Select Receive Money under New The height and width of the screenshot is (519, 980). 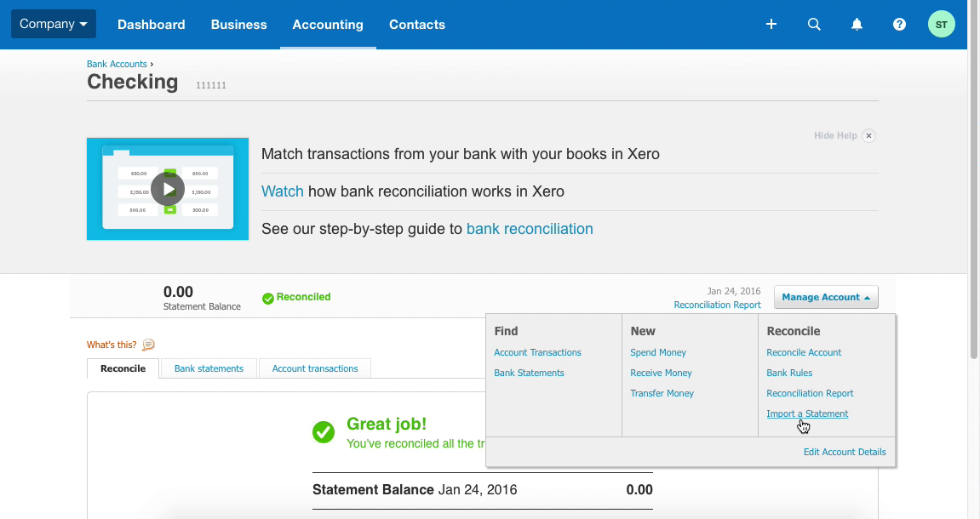pos(661,373)
